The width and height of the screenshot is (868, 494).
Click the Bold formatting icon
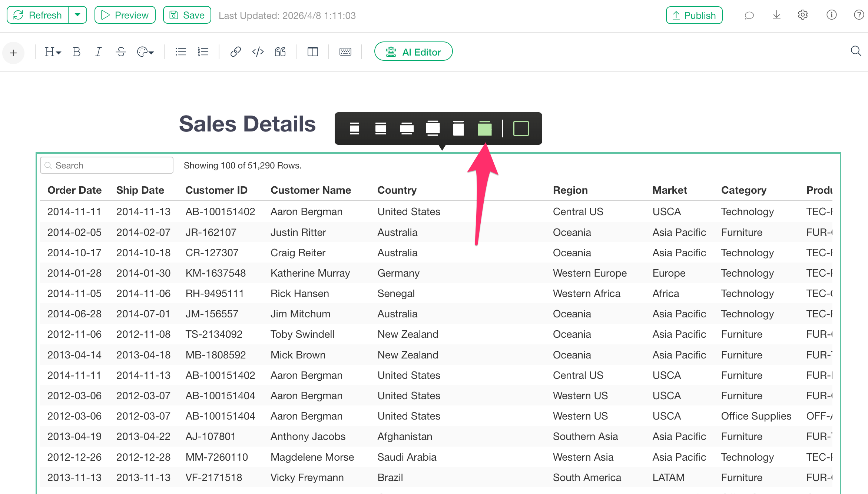(x=77, y=52)
